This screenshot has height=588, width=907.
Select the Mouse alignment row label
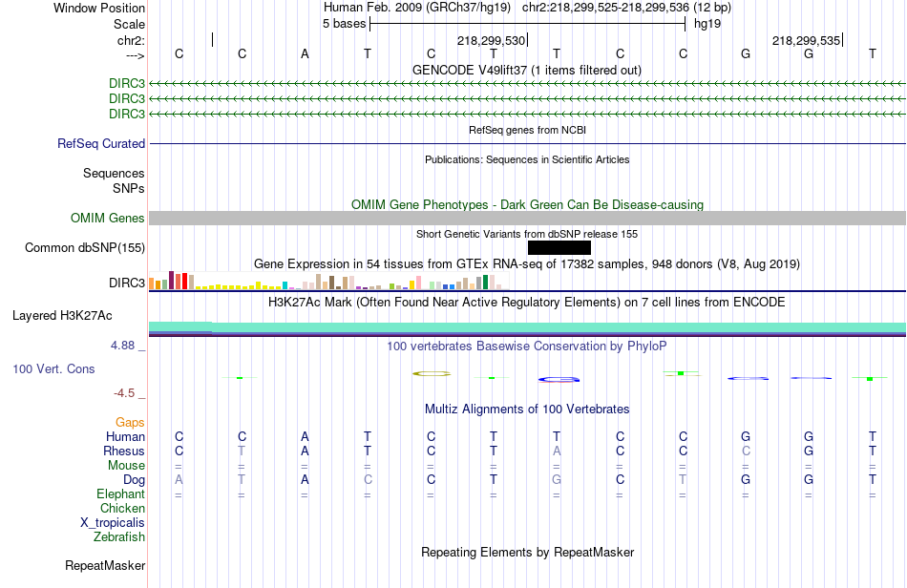point(127,466)
